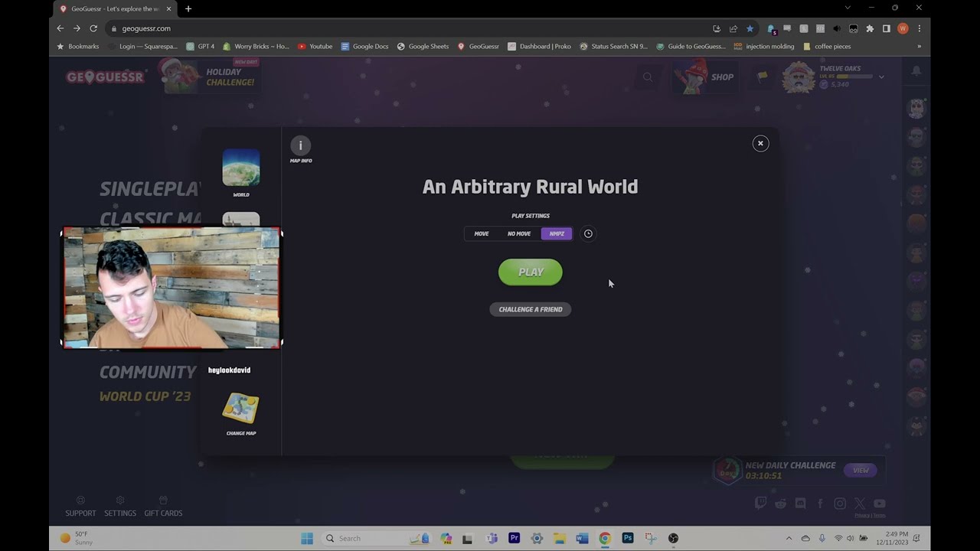Open GeoGuessr Twitch page
The image size is (980, 551).
760,504
